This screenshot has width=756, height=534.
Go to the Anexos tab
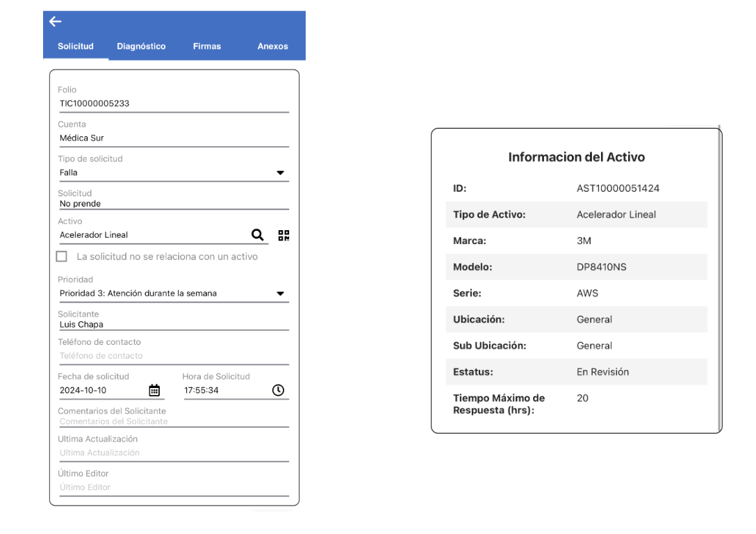(x=272, y=47)
